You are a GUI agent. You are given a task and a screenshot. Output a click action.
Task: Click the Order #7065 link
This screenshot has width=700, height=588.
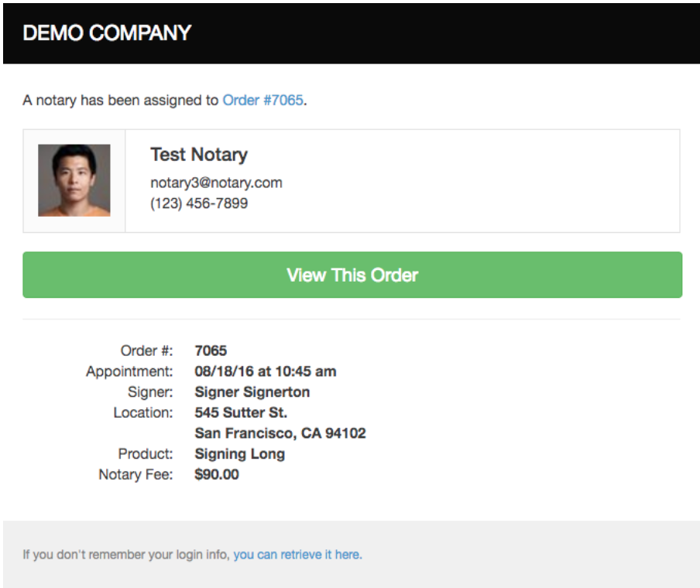tap(262, 100)
